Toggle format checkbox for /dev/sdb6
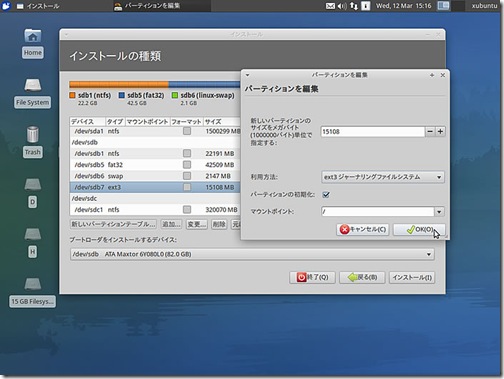The image size is (504, 379). [x=187, y=176]
